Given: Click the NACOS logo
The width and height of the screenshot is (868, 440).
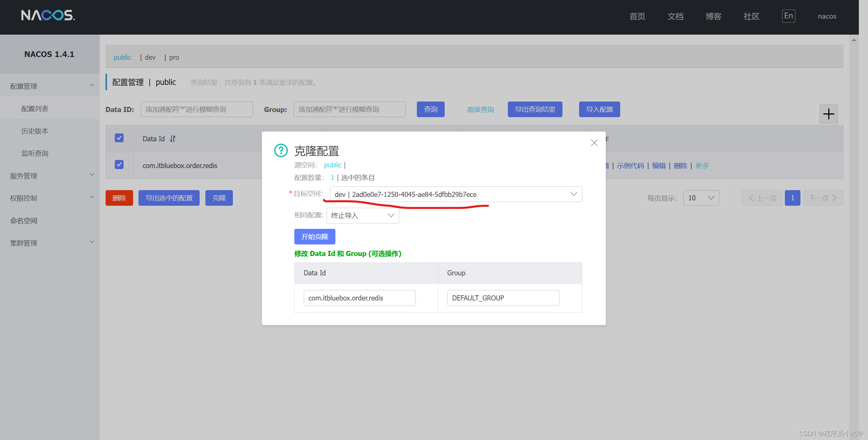Looking at the screenshot, I should [x=48, y=15].
